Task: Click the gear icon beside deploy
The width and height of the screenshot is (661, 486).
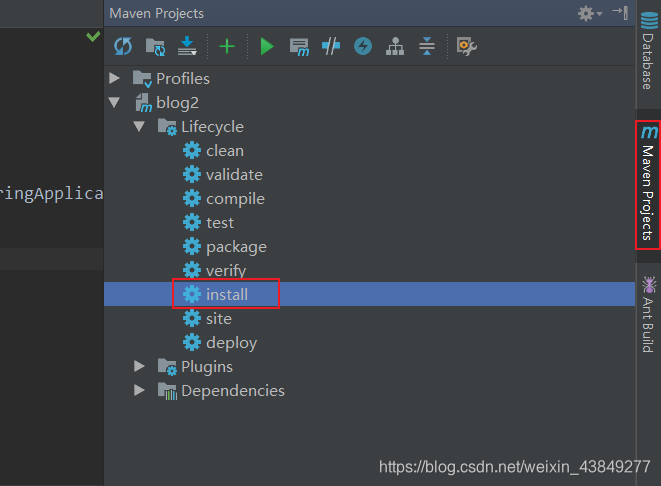Action: tap(192, 343)
